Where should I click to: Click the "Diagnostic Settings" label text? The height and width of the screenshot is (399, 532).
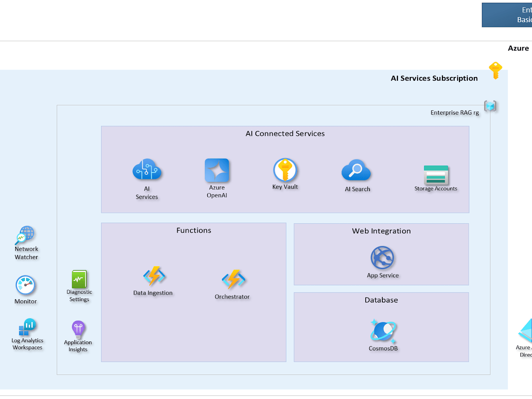[79, 296]
